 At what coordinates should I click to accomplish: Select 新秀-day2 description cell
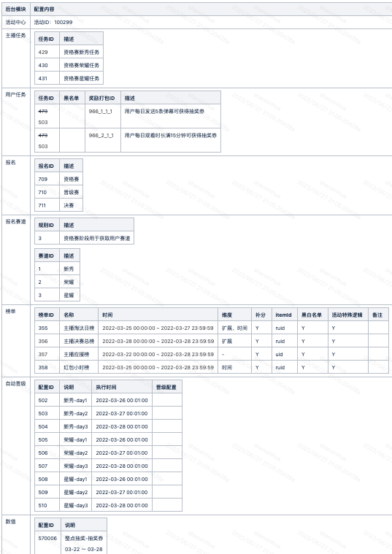click(76, 413)
